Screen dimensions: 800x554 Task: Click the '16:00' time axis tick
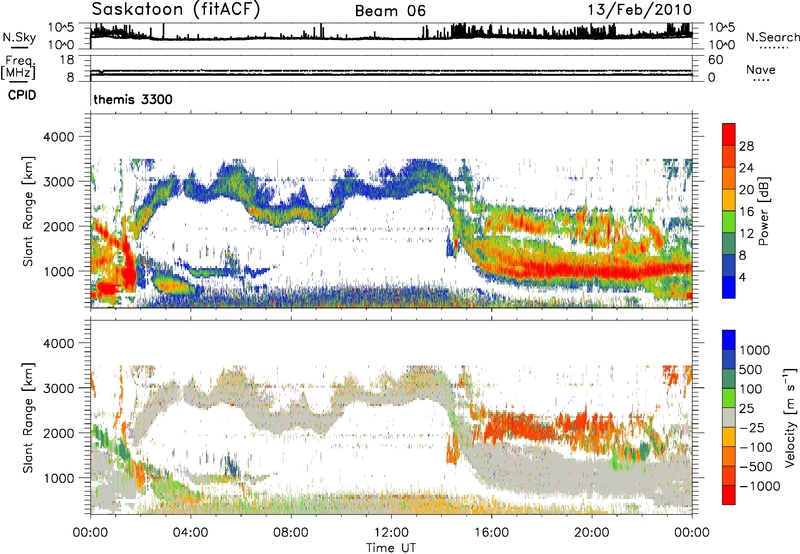click(x=491, y=533)
